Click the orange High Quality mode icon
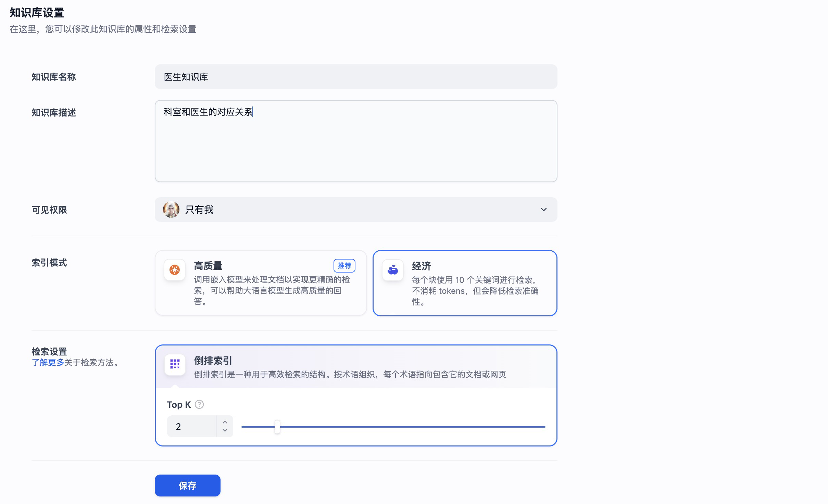This screenshot has height=504, width=828. click(175, 270)
